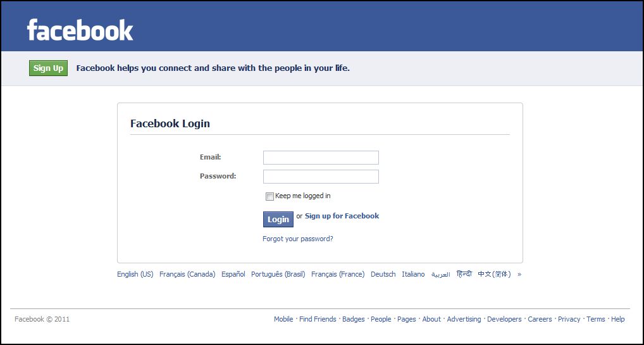644x345 pixels.
Task: Open the Pages footer link
Action: pyautogui.click(x=407, y=319)
